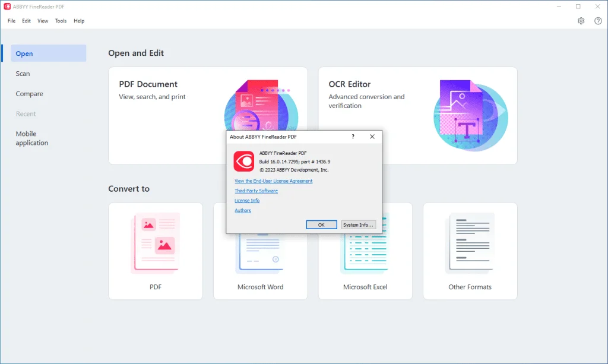Image resolution: width=608 pixels, height=364 pixels.
Task: Click the Microsoft Excel label
Action: (x=365, y=287)
